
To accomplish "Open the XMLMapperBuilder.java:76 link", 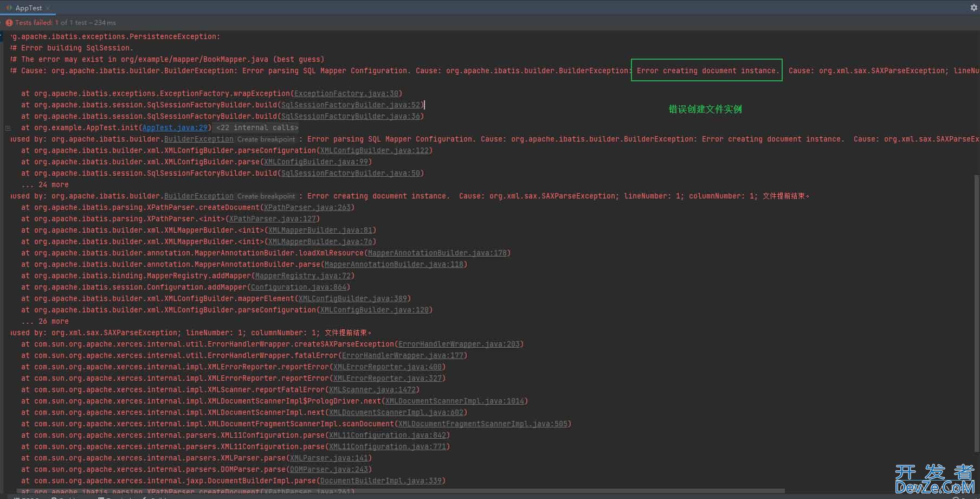I will (320, 242).
